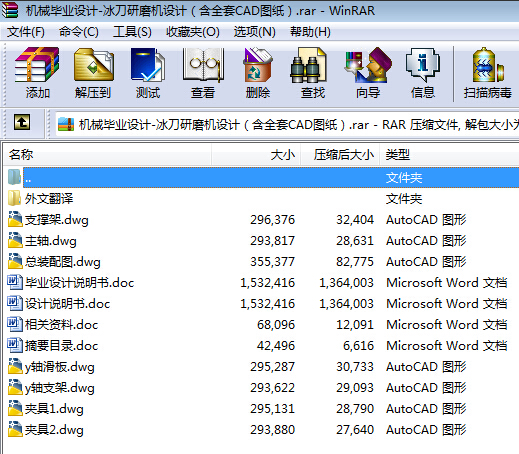Select the file name 总装配图.dwg
519x454 pixels.
(63, 262)
